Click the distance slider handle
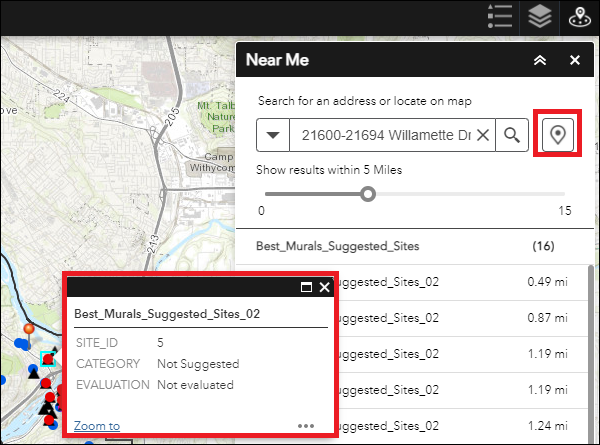 tap(368, 194)
